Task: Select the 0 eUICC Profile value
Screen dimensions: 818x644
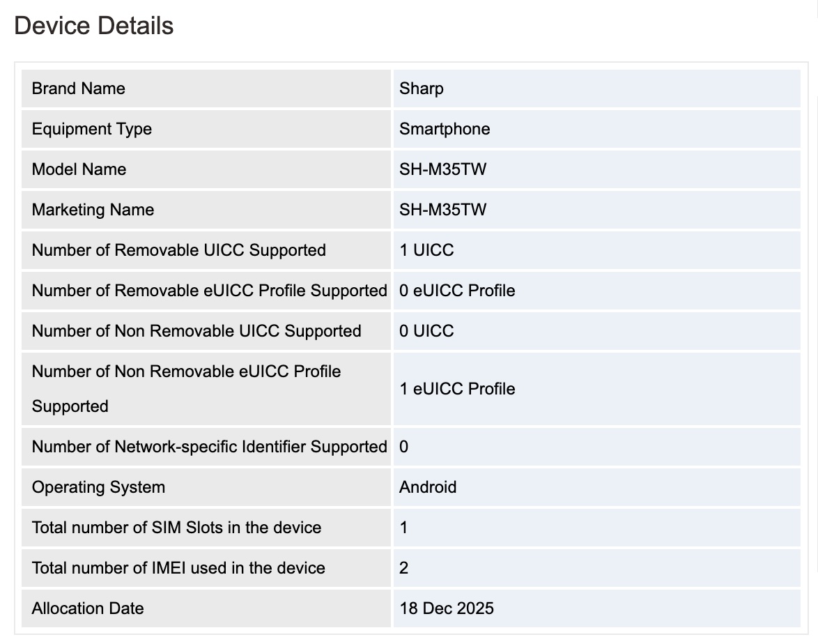Action: point(457,291)
